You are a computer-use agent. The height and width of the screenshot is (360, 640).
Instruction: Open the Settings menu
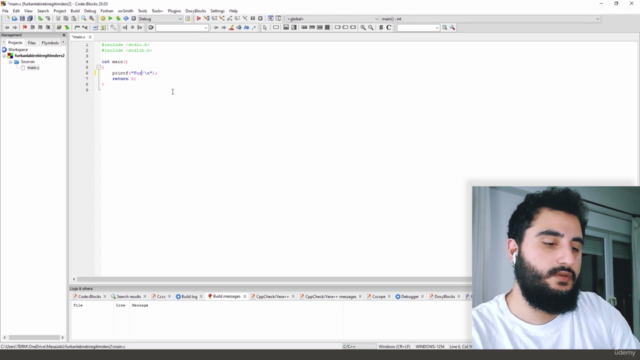[x=217, y=11]
